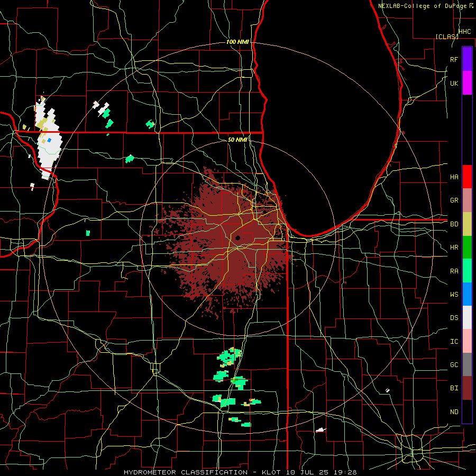Image resolution: width=476 pixels, height=476 pixels.
Task: Select the GR legend color block
Action: coord(467,200)
